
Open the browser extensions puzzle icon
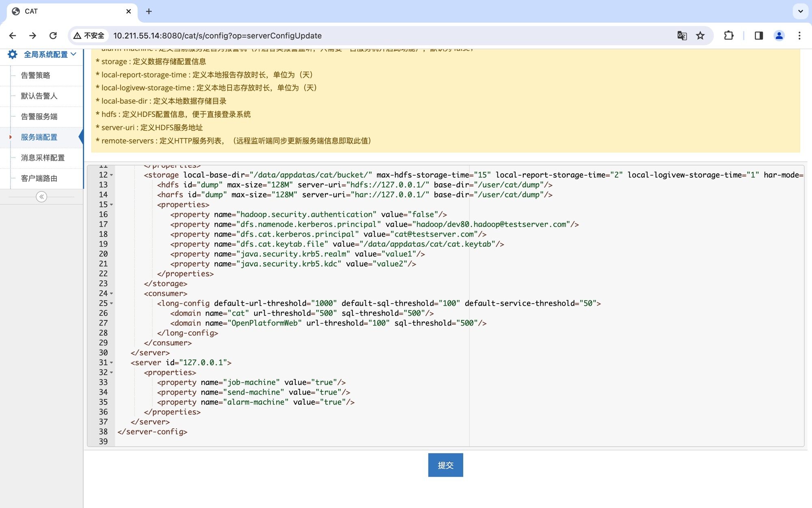pos(729,36)
